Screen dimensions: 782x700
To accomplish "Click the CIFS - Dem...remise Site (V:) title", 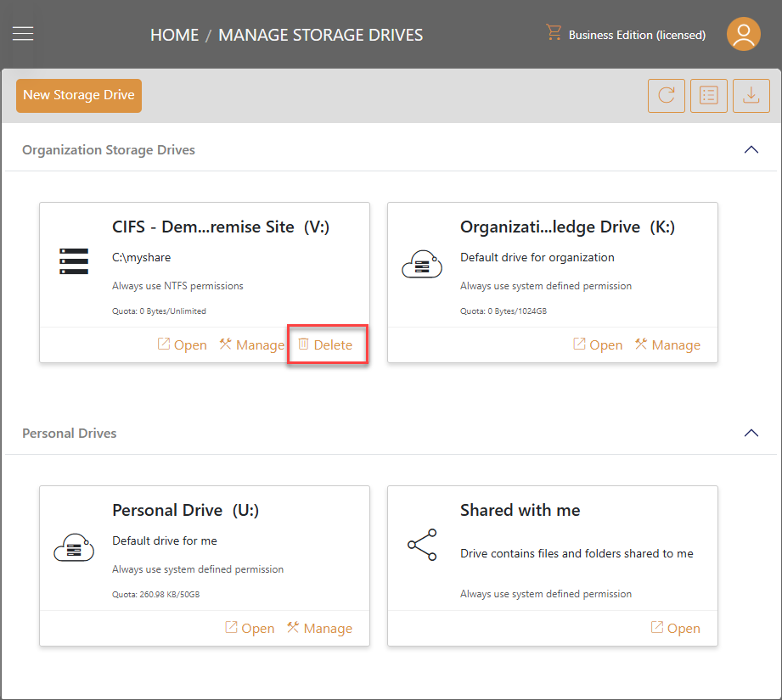I will coord(221,227).
